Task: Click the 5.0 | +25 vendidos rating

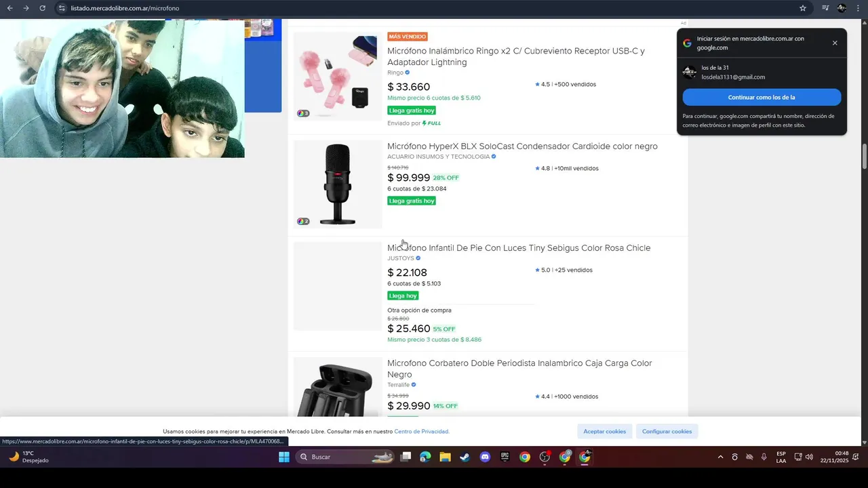Action: (564, 270)
